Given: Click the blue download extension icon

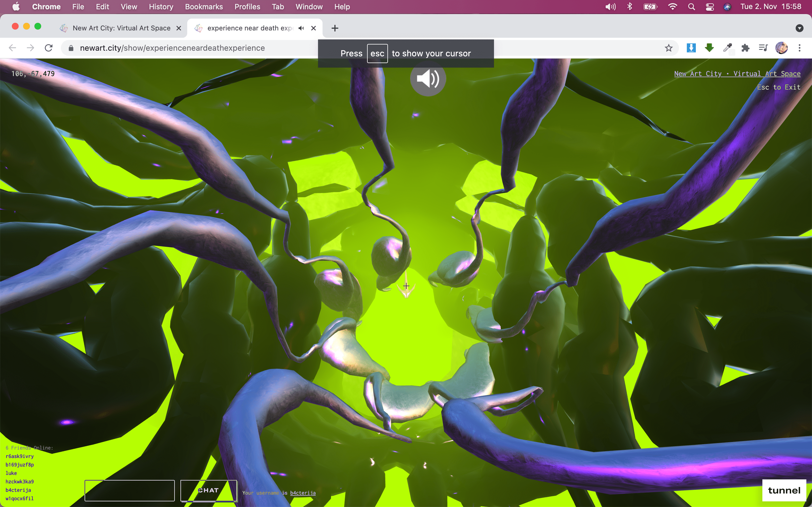Looking at the screenshot, I should 691,48.
